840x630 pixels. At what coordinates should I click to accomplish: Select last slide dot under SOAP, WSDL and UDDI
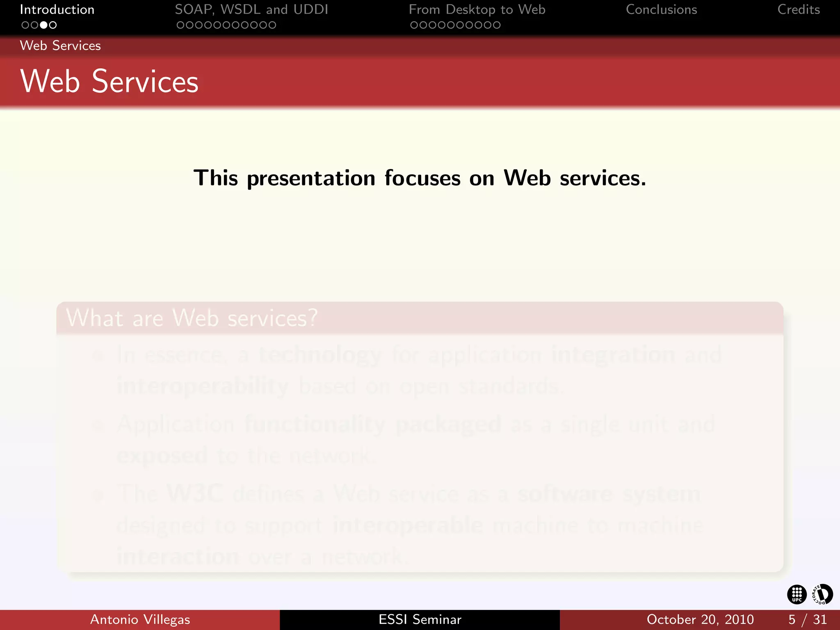272,25
